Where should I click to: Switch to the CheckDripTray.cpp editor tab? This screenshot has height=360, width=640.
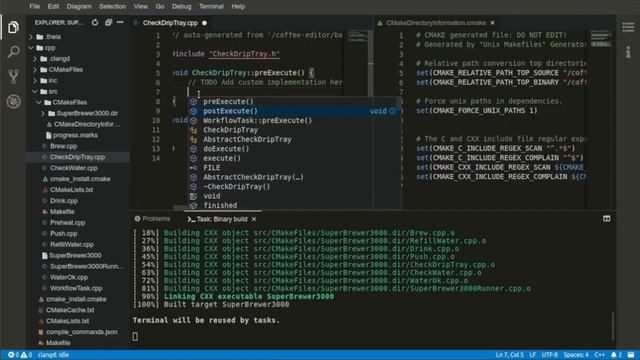pos(170,23)
